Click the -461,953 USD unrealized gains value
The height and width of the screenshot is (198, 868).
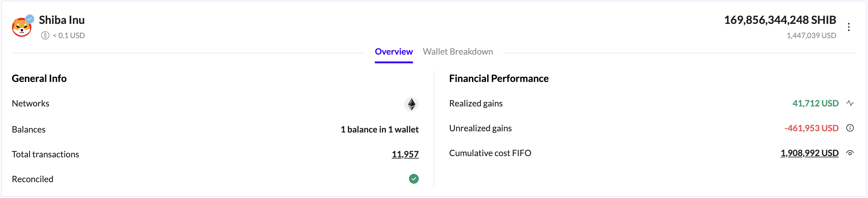(811, 128)
